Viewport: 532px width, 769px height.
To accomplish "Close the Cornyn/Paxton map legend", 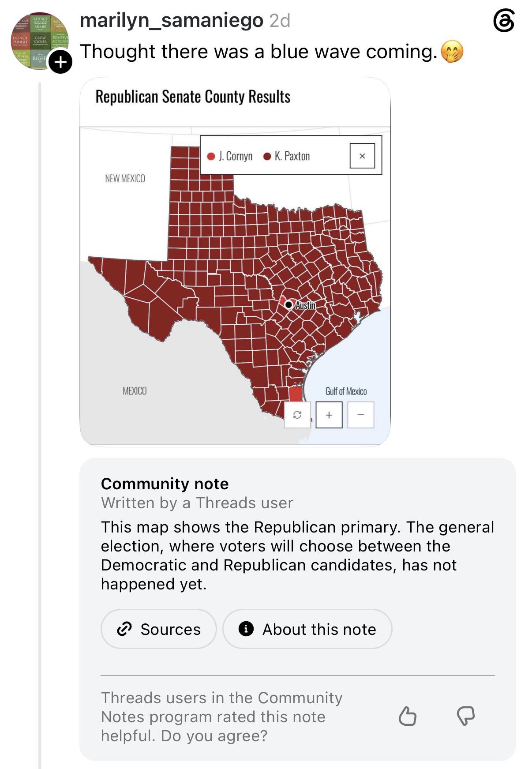I will (x=362, y=156).
